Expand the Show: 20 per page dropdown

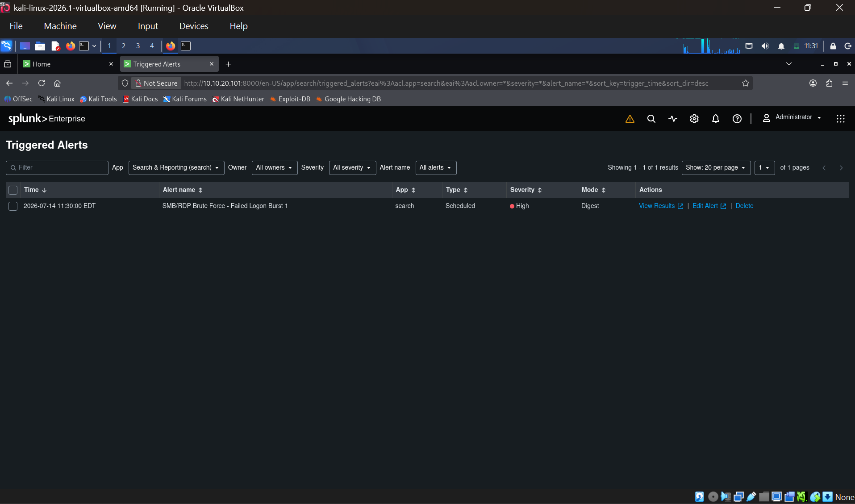point(716,167)
